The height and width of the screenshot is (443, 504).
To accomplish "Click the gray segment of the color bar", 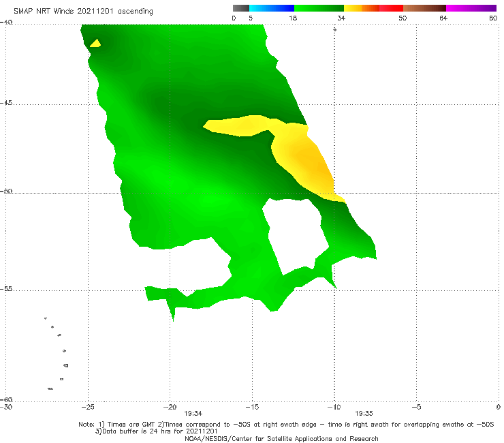I will pyautogui.click(x=241, y=8).
